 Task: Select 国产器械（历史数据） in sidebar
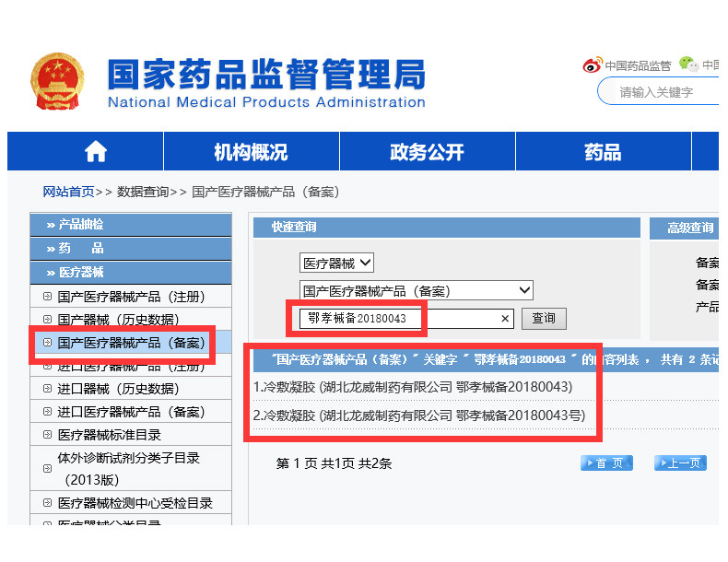click(118, 320)
